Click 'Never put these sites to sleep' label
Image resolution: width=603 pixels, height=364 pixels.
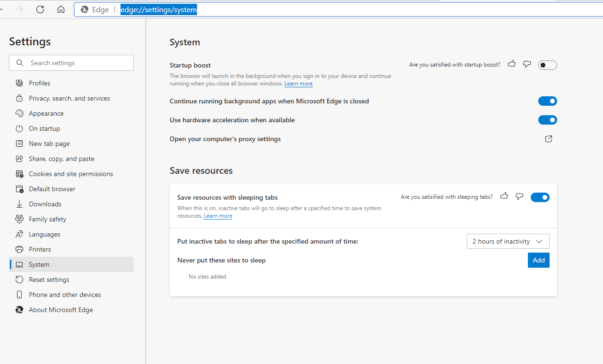pos(221,260)
